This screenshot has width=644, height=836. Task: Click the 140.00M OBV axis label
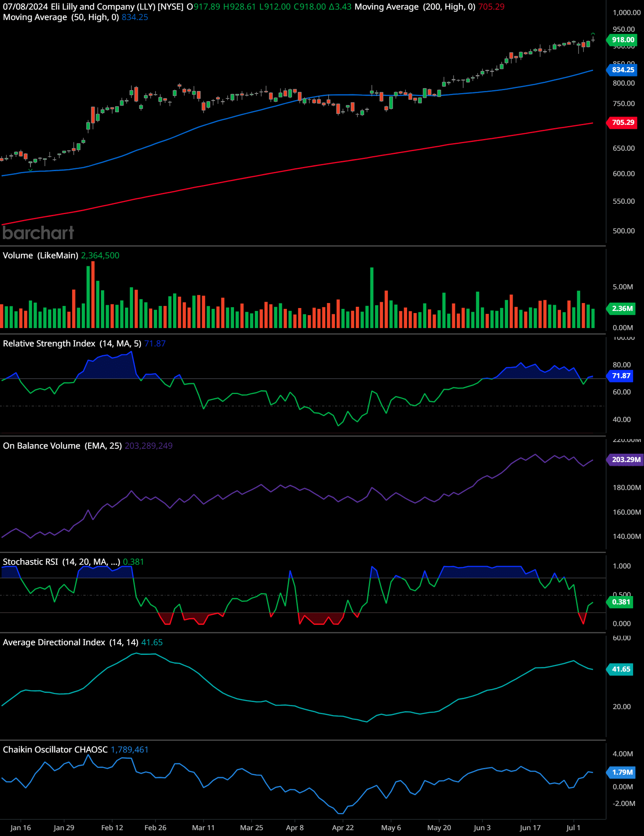point(627,536)
